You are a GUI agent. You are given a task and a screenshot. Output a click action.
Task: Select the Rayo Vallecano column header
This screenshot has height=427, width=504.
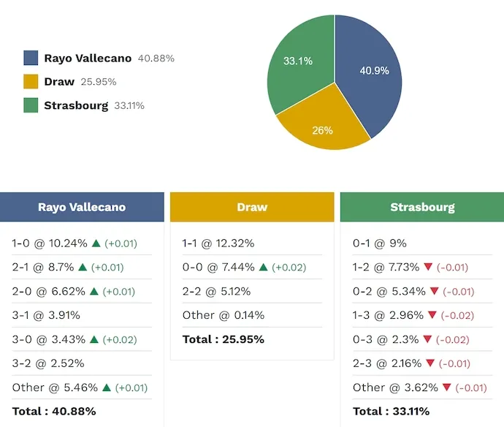point(82,207)
